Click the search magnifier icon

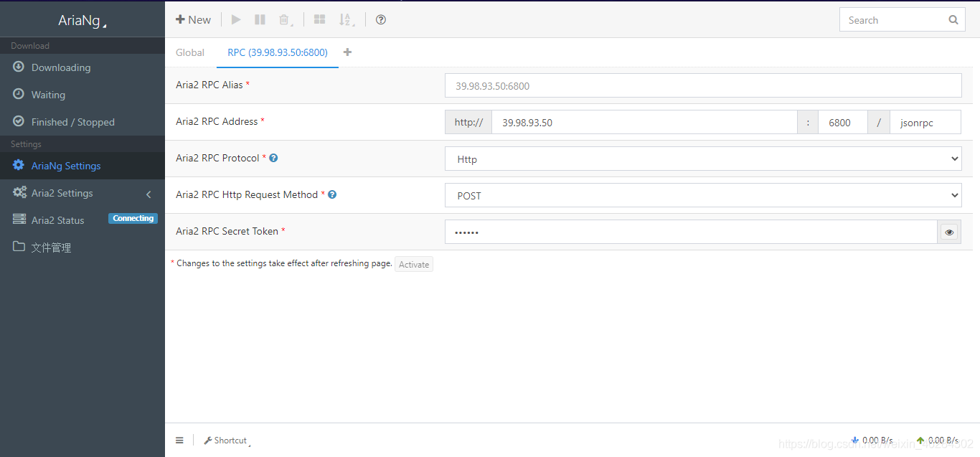pos(953,20)
